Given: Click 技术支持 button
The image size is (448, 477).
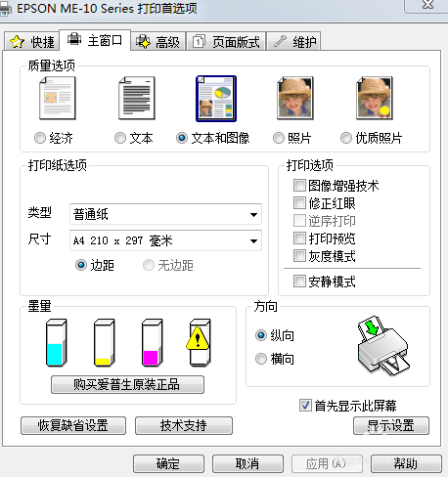Looking at the screenshot, I should (184, 425).
